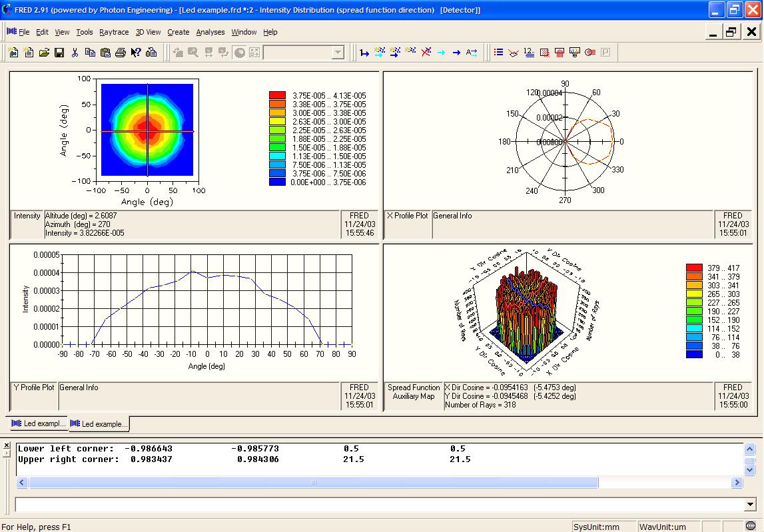Click the new FRED document icon
The image size is (764, 532).
coord(13,52)
